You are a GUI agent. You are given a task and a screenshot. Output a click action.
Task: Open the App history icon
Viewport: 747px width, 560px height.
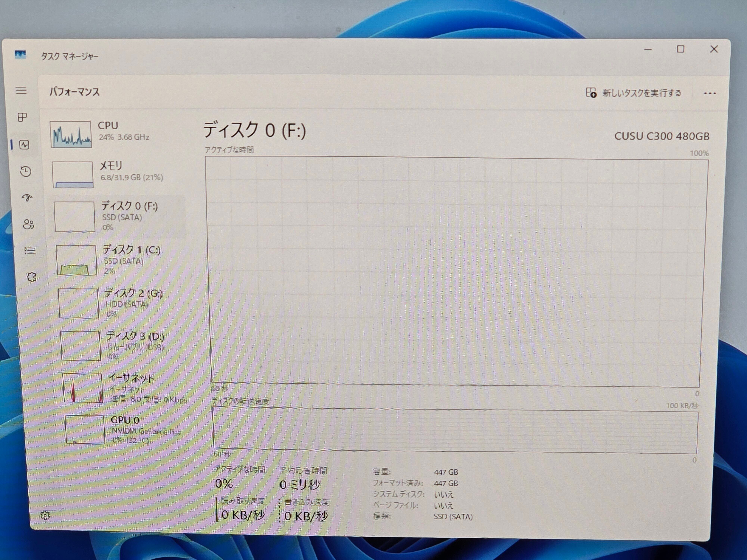point(26,171)
